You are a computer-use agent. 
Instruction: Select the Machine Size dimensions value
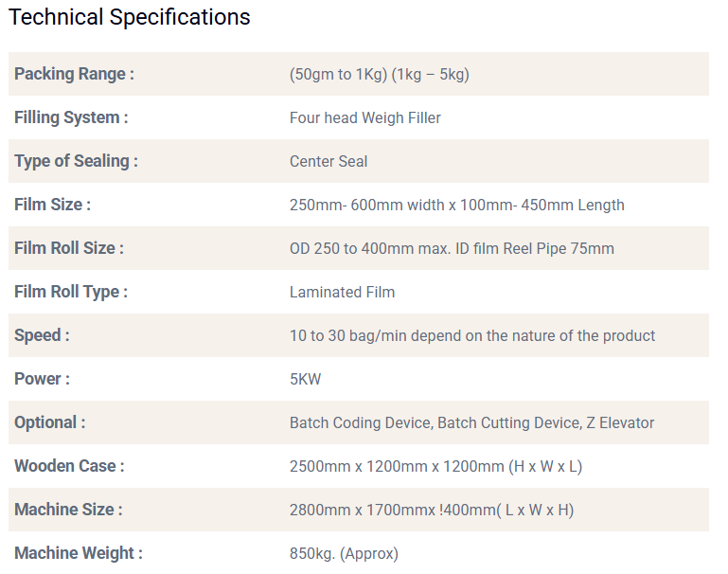point(431,510)
